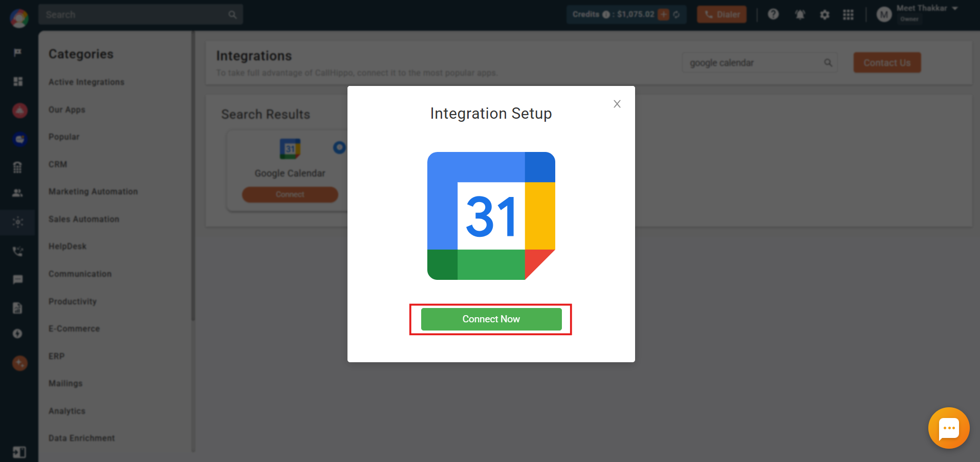Add credits with the orange plus icon
The image size is (980, 462).
[x=664, y=14]
